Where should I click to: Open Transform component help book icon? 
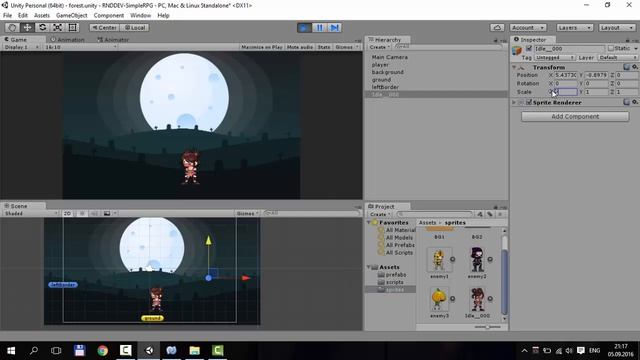coord(626,67)
